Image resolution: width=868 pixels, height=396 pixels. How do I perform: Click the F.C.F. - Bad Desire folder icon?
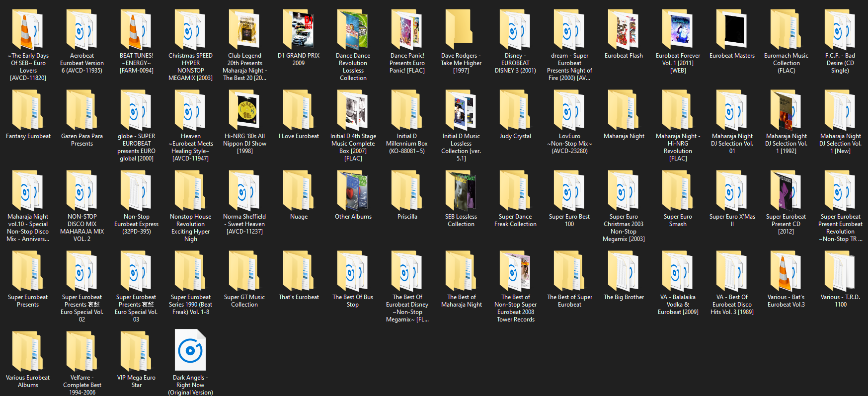pos(840,30)
